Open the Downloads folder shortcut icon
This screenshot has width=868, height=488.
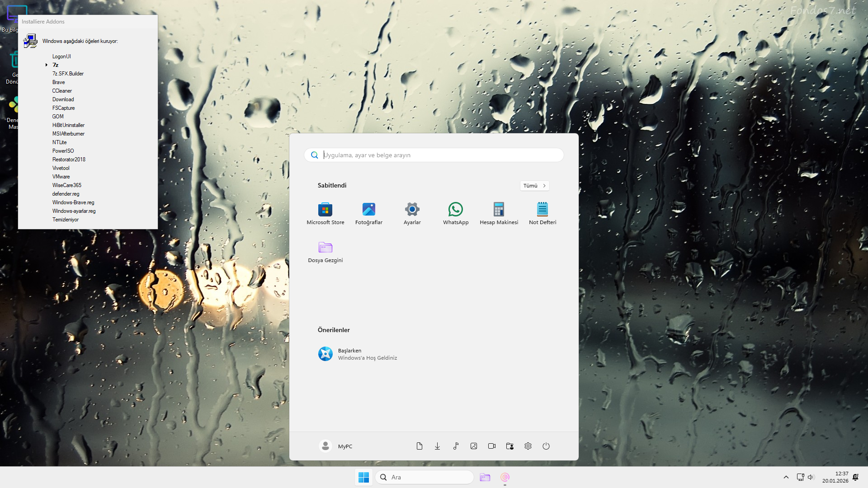point(438,446)
